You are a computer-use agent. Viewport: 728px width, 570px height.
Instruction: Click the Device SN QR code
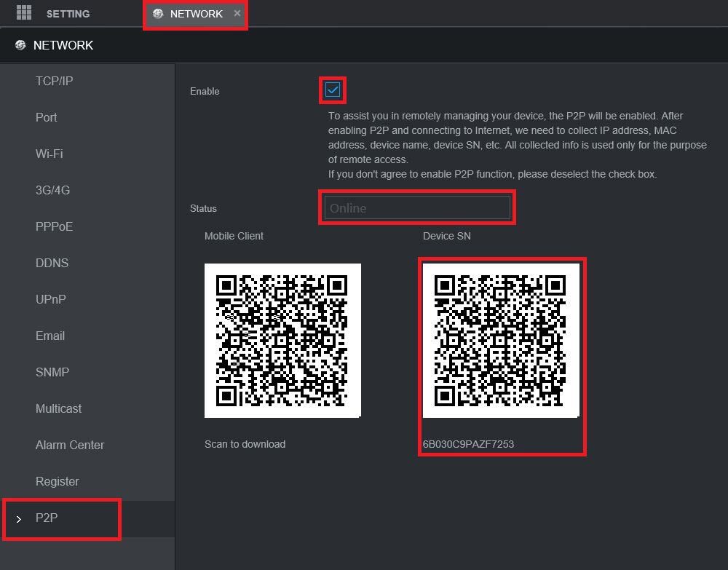click(501, 341)
